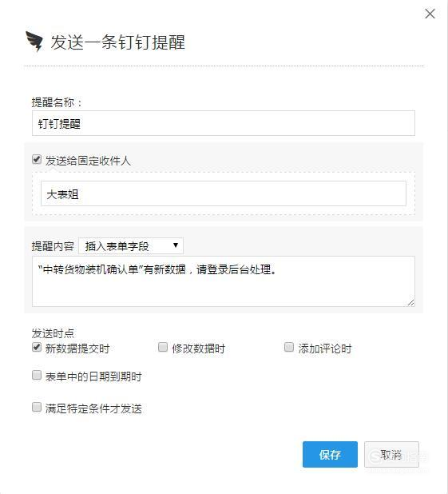Click the DingTalk wing logo icon
Screen dimensions: 448x494
tap(34, 42)
